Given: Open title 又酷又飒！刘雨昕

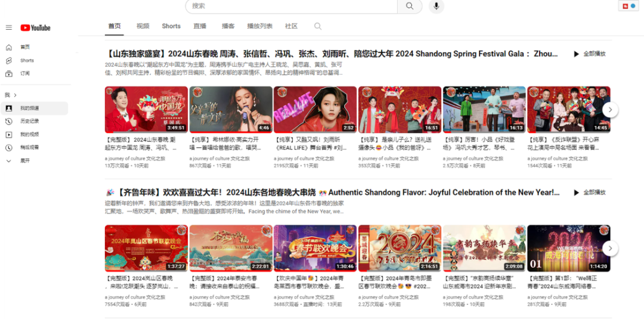Looking at the screenshot, I should (x=310, y=144).
